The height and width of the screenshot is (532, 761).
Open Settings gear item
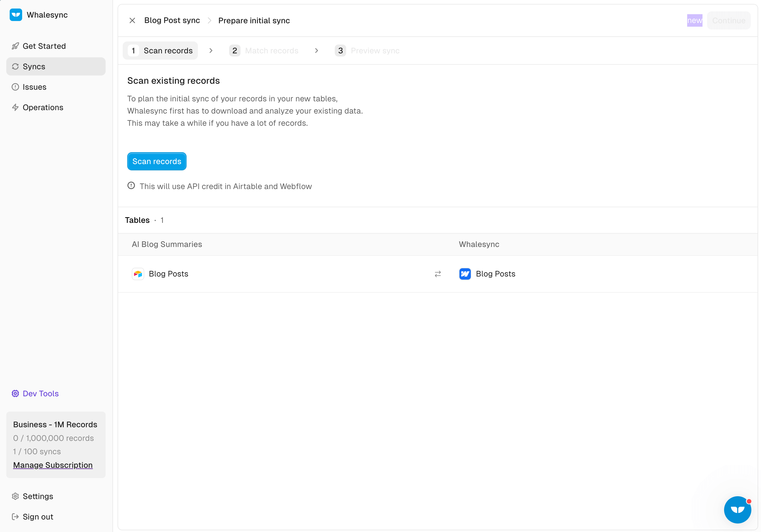[x=38, y=496]
